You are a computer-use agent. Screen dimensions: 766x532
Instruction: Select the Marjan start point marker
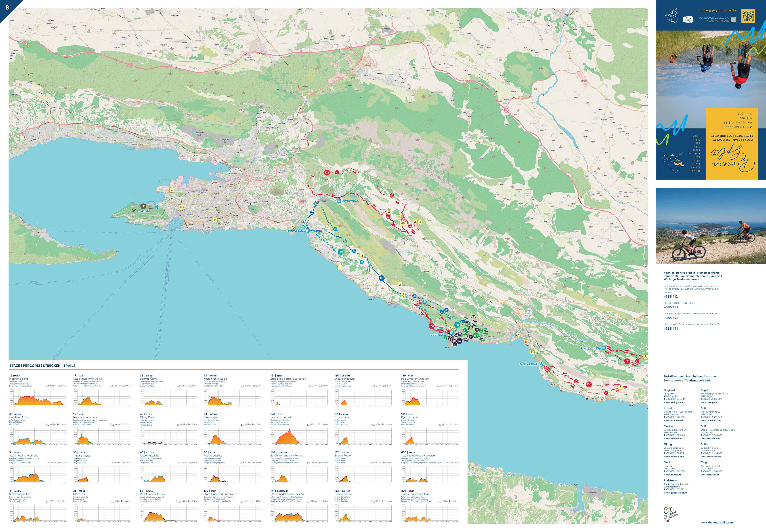pos(158,207)
